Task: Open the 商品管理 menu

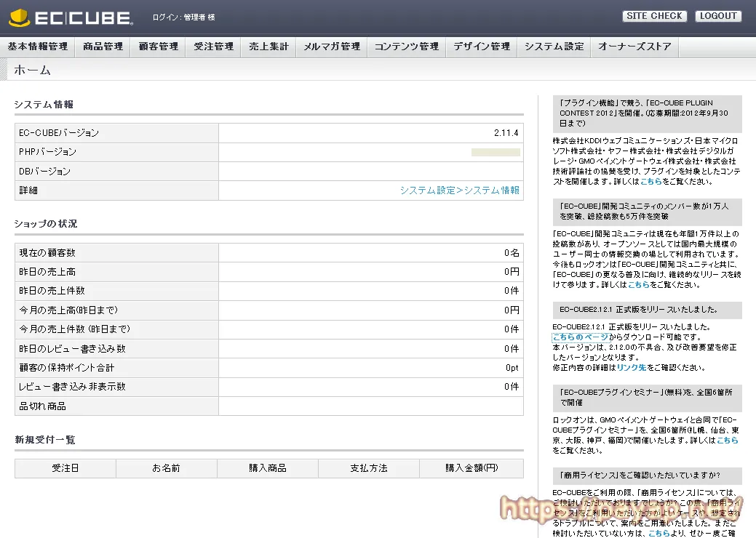Action: [x=103, y=47]
